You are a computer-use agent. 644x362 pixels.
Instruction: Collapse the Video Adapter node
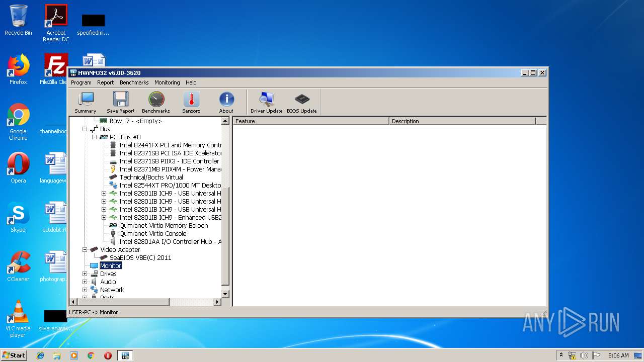coord(85,250)
